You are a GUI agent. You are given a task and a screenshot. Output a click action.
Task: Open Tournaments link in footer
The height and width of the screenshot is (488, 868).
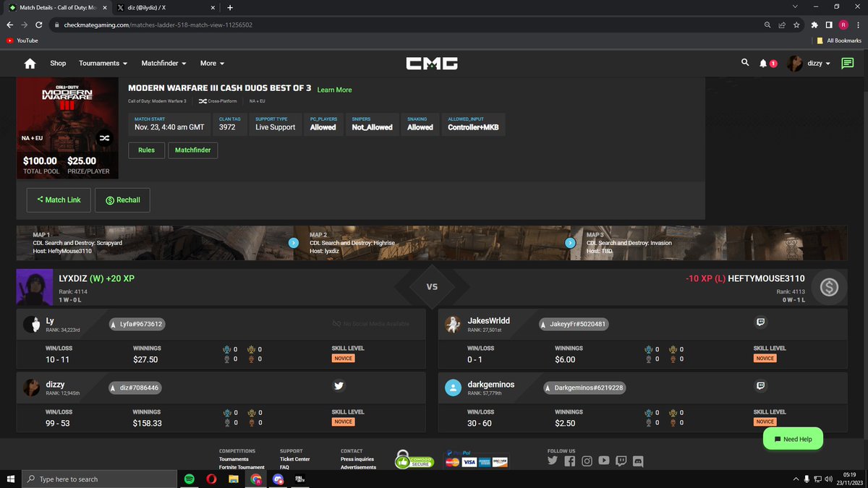pos(234,459)
